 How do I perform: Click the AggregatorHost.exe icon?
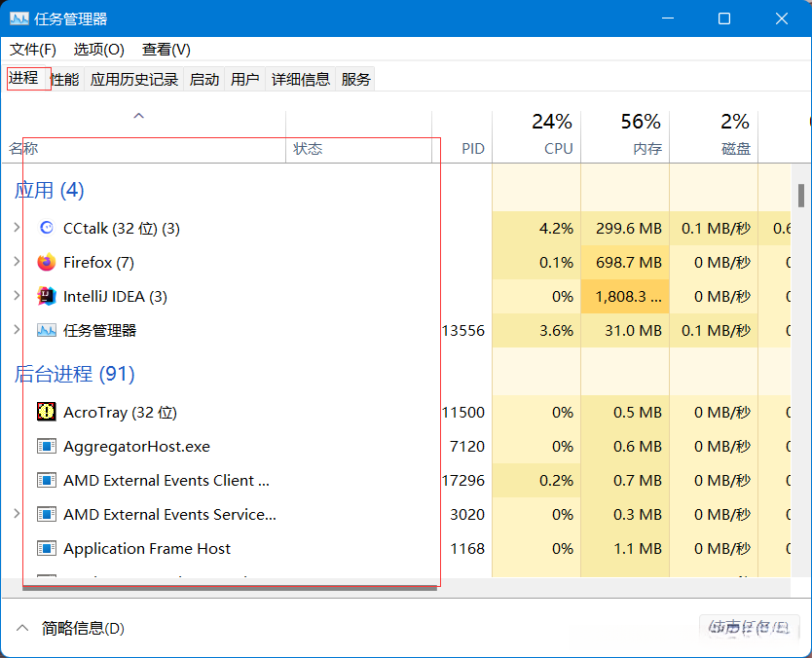tap(46, 446)
